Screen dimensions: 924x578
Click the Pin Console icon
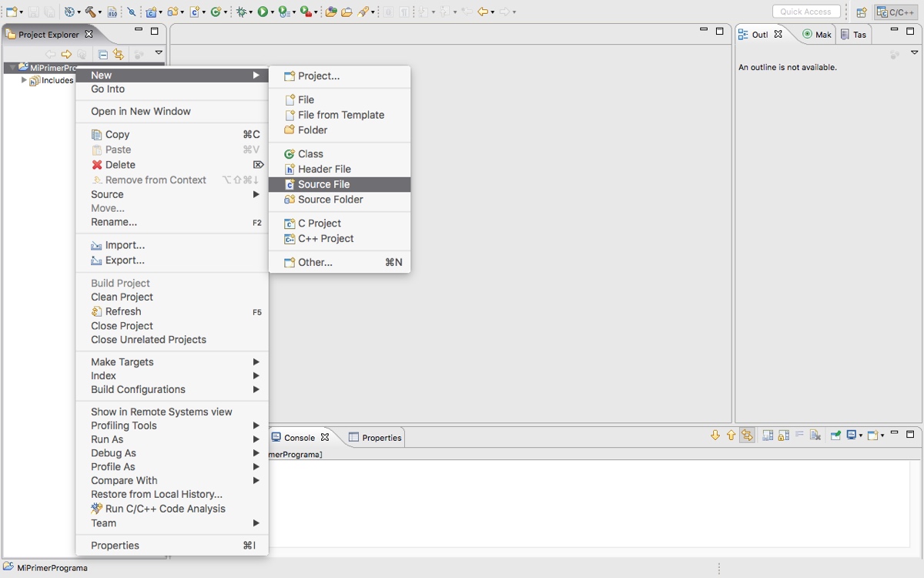click(x=835, y=435)
